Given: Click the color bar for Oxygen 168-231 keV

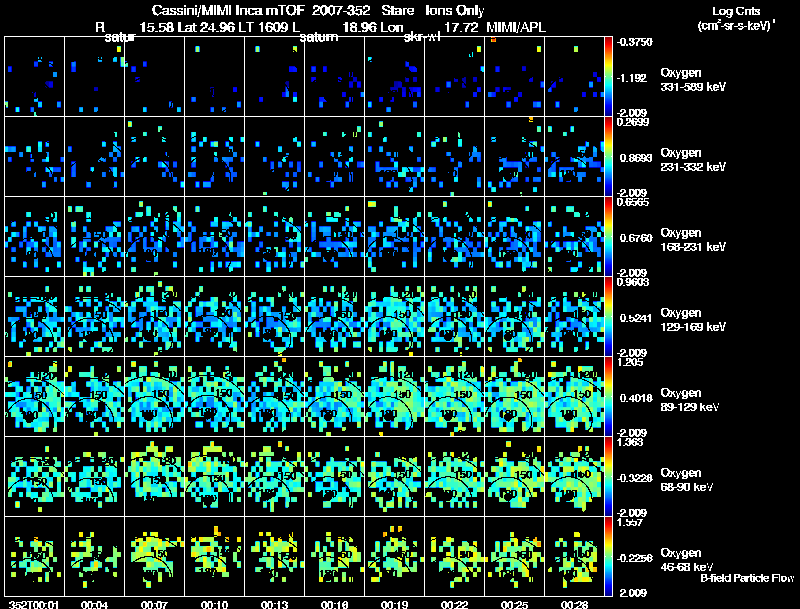Looking at the screenshot, I should point(609,236).
